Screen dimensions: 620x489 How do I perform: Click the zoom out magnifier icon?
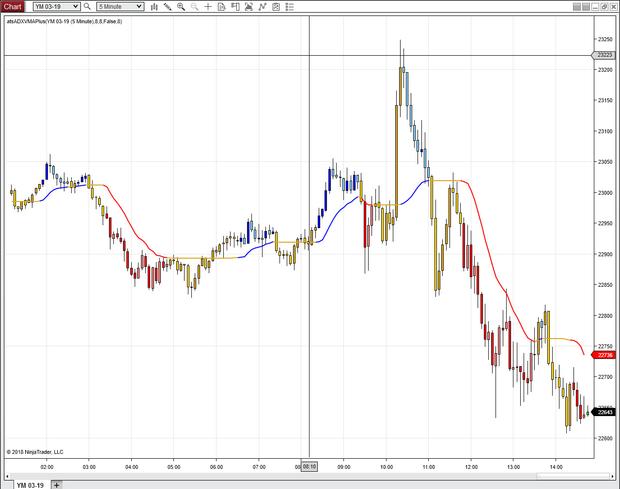click(x=193, y=6)
